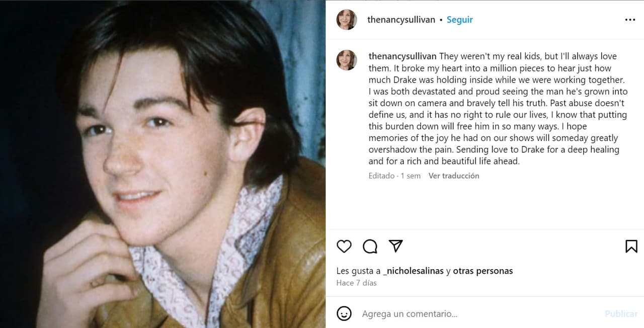This screenshot has width=644, height=328.
Task: Click the Hace 7 días timestamp
Action: click(x=356, y=283)
